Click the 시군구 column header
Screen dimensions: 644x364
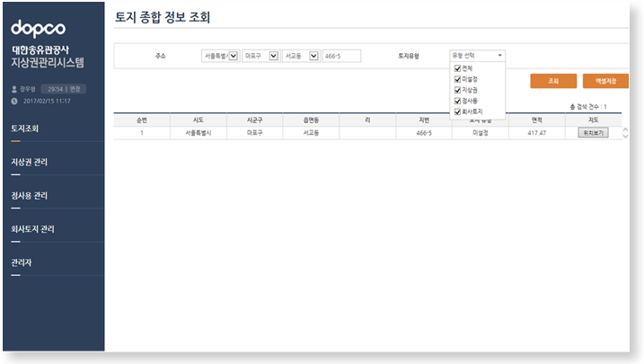point(255,120)
